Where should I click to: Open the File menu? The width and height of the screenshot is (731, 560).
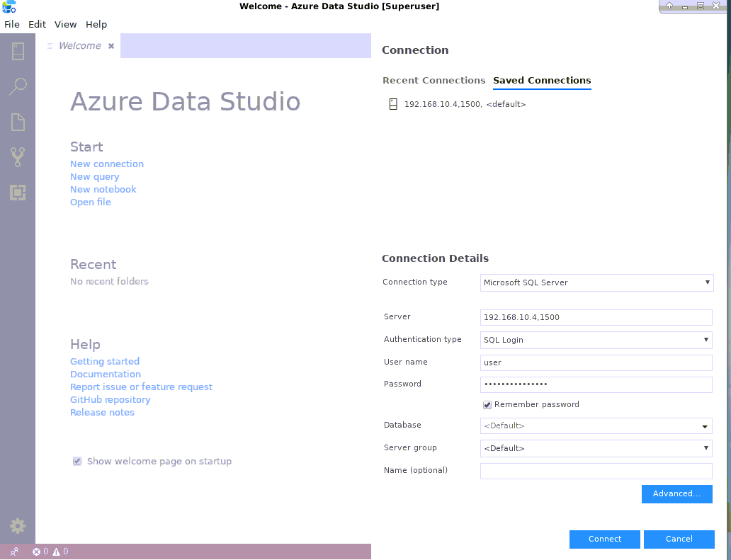pos(12,24)
